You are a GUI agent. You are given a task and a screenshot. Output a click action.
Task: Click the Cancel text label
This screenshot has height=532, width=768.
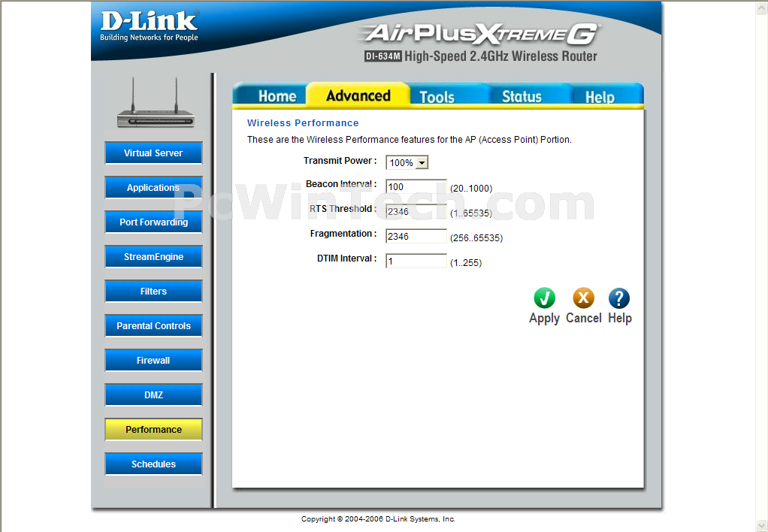click(583, 318)
